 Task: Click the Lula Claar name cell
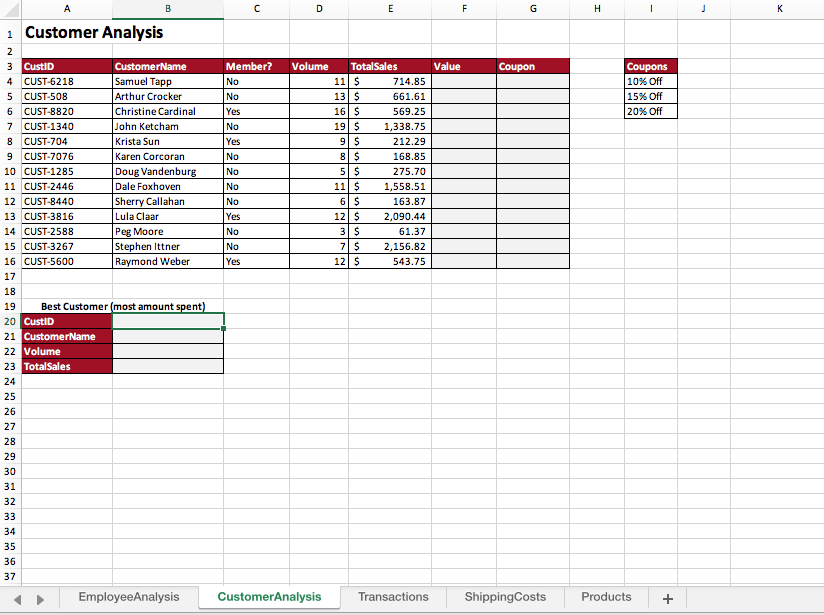click(x=168, y=216)
